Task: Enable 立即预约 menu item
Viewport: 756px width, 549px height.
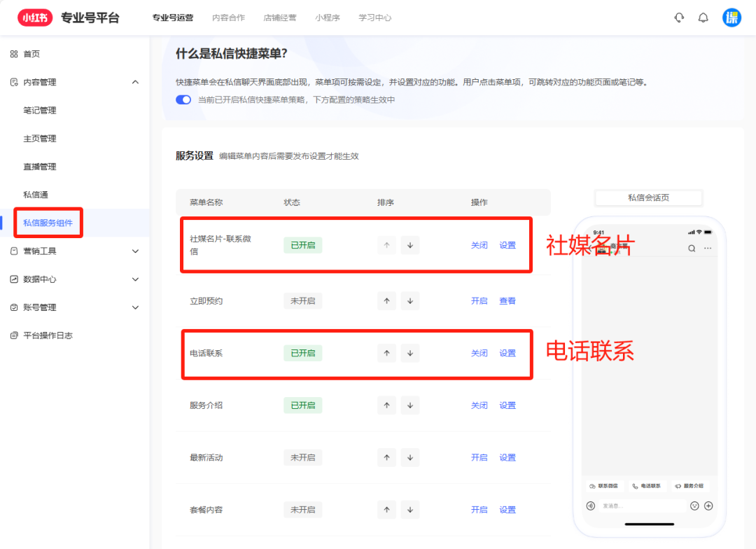Action: 479,300
